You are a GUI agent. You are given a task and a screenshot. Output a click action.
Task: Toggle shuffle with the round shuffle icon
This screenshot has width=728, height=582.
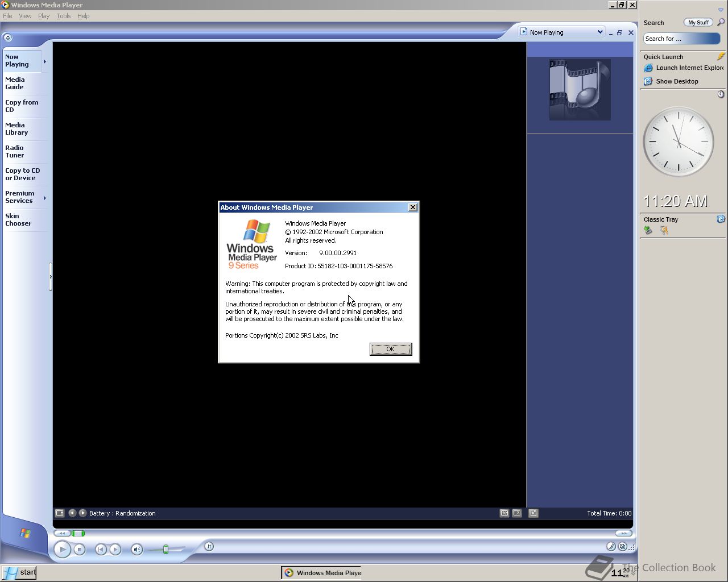209,546
